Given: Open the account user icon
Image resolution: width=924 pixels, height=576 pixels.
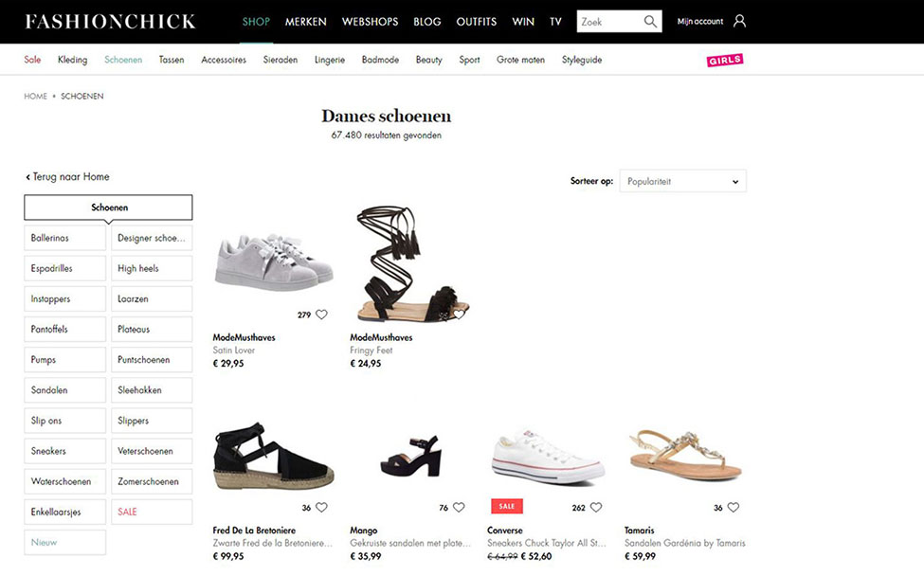Looking at the screenshot, I should (739, 21).
